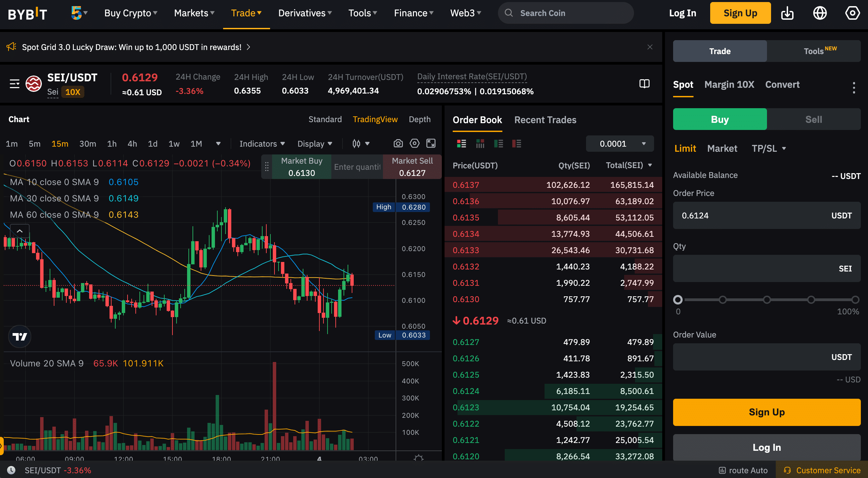This screenshot has height=478, width=868.
Task: Open the 0.0001 price precision dropdown
Action: [620, 144]
